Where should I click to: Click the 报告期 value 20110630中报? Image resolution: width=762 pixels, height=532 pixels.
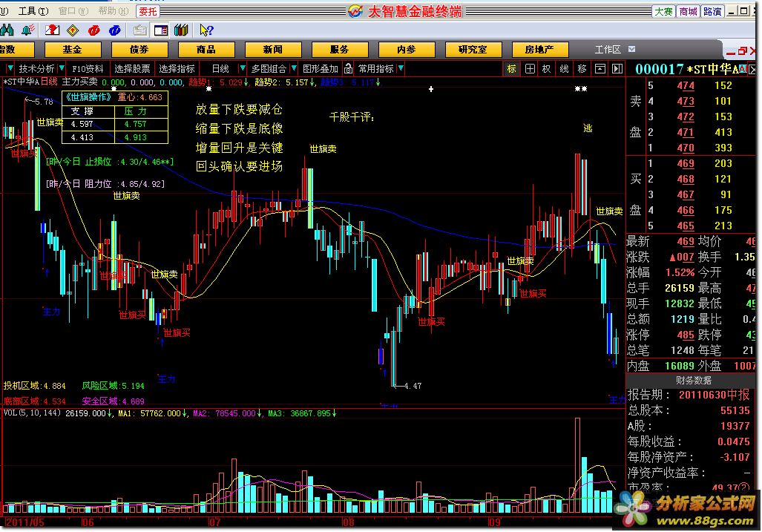click(714, 395)
